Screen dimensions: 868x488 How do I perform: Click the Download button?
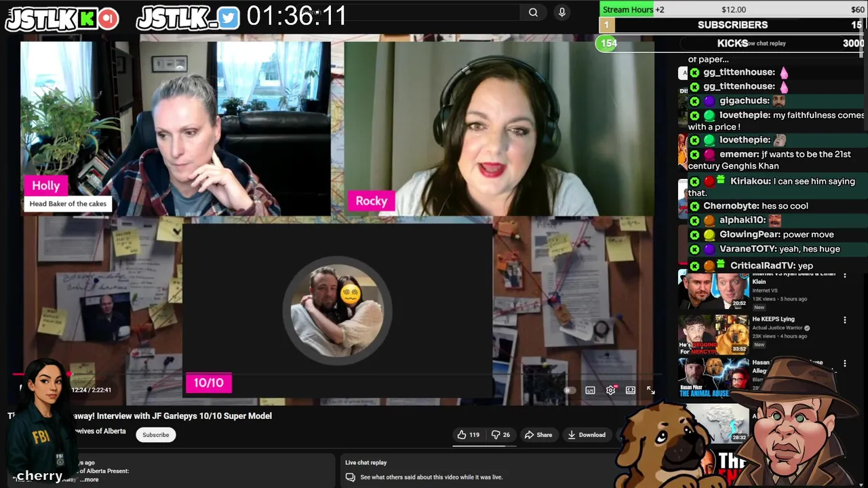point(587,435)
